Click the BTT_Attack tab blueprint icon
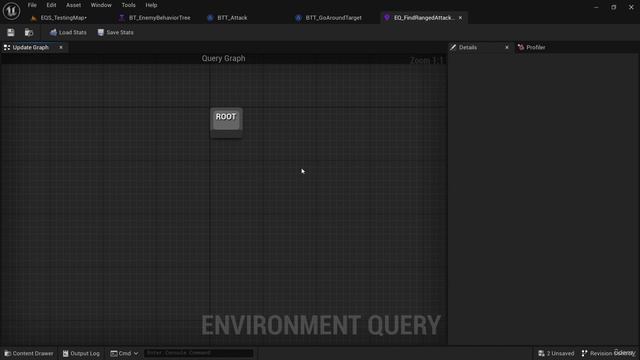The width and height of the screenshot is (640, 360). tap(210, 18)
